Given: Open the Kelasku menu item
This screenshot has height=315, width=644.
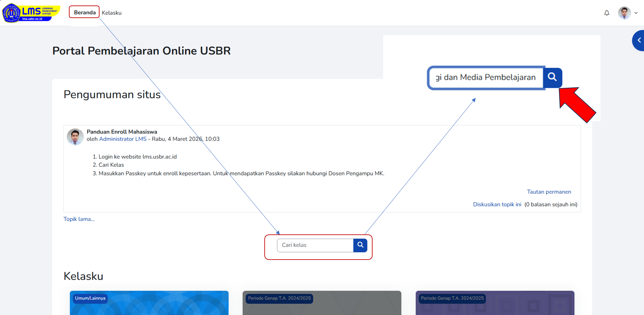Looking at the screenshot, I should pyautogui.click(x=112, y=13).
